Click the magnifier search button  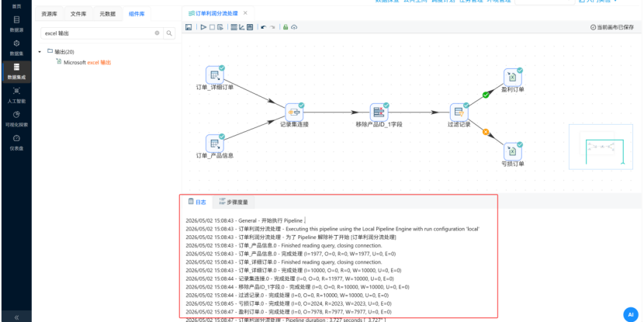point(169,33)
